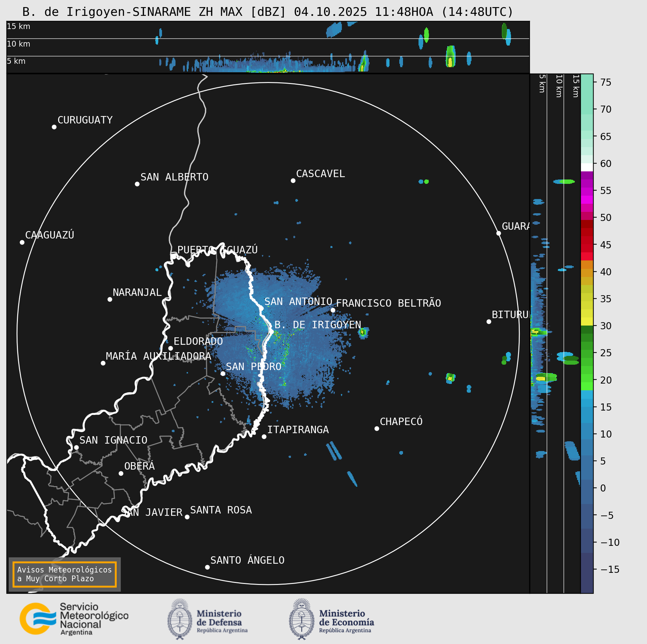The image size is (647, 644).
Task: Click the 15 km label in right side panel
Action: pos(576,86)
